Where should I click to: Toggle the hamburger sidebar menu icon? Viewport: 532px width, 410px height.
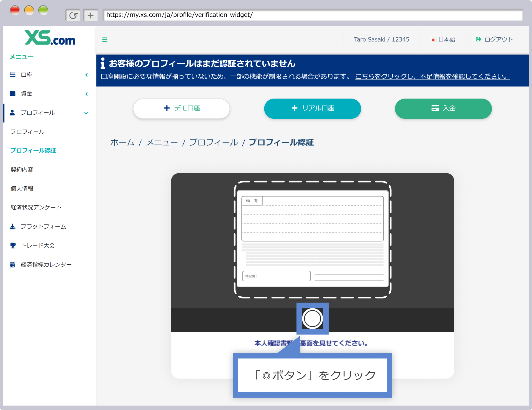coord(105,40)
